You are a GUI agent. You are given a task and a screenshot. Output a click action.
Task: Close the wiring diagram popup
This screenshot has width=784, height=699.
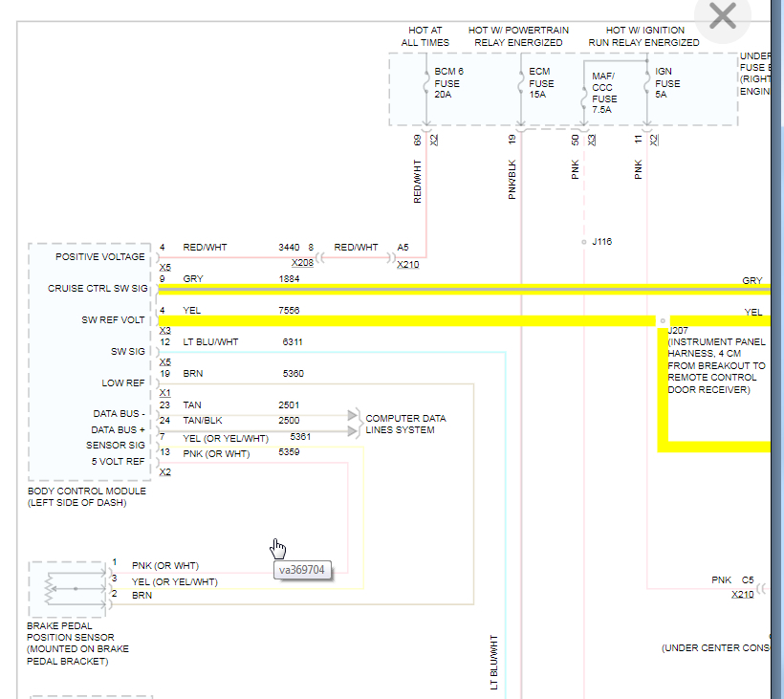[723, 16]
